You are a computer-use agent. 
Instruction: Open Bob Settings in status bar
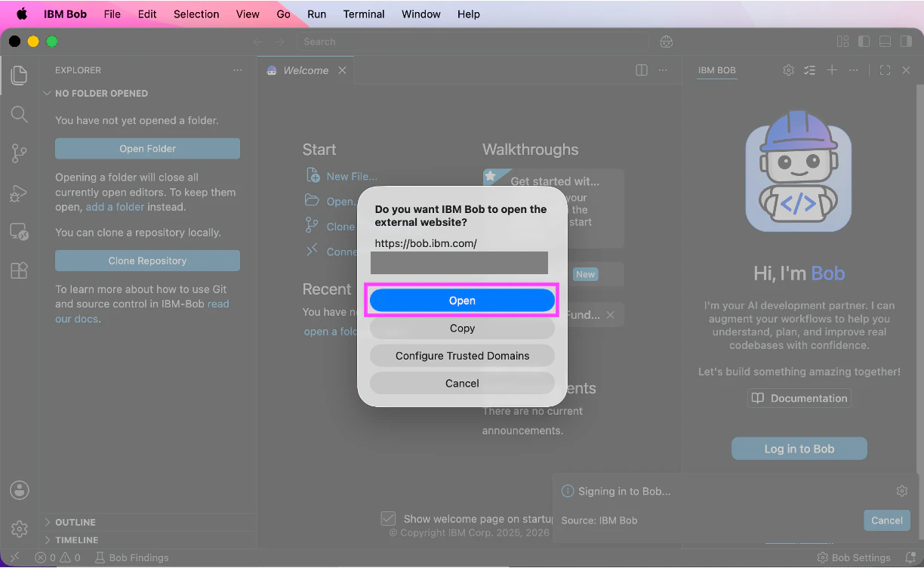coord(854,557)
